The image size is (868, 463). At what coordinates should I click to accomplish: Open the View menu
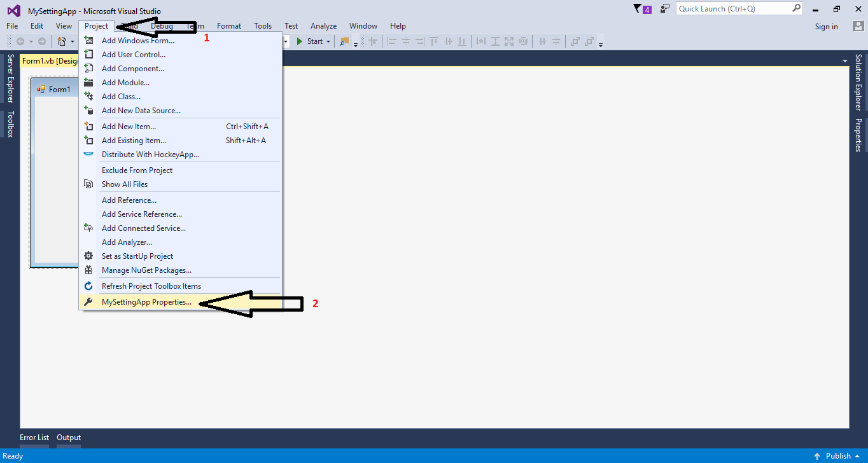pyautogui.click(x=64, y=26)
